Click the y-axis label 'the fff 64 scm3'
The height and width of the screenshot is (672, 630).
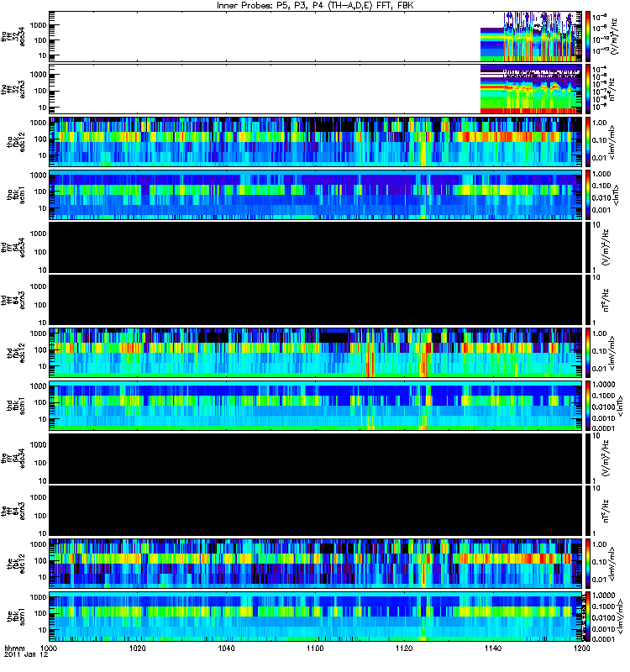pos(13,511)
